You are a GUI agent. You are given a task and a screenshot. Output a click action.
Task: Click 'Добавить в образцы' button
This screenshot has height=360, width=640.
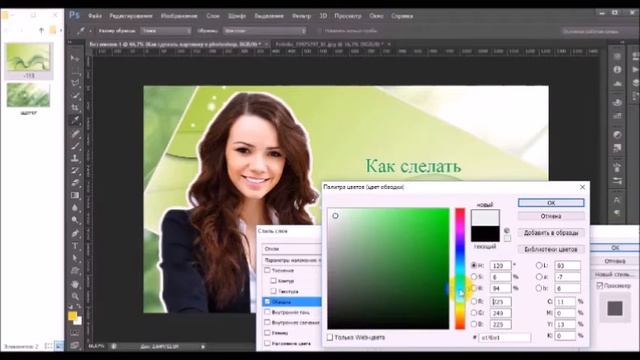pos(551,233)
